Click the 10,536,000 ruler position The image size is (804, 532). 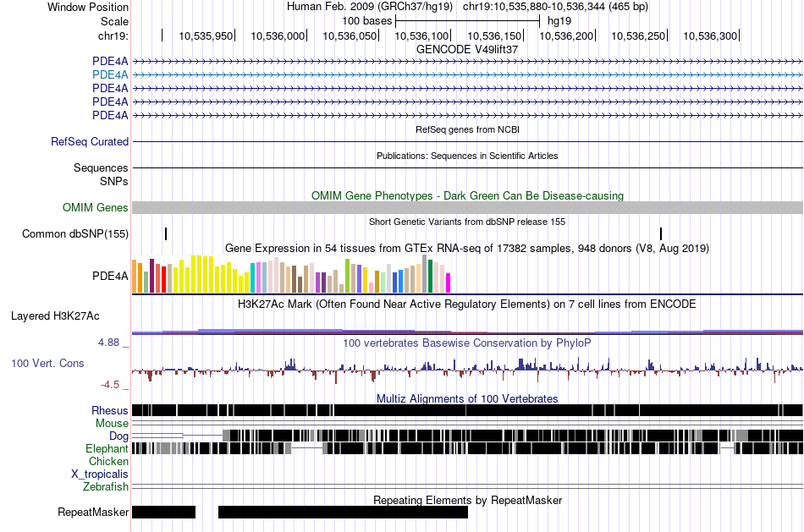(x=278, y=36)
